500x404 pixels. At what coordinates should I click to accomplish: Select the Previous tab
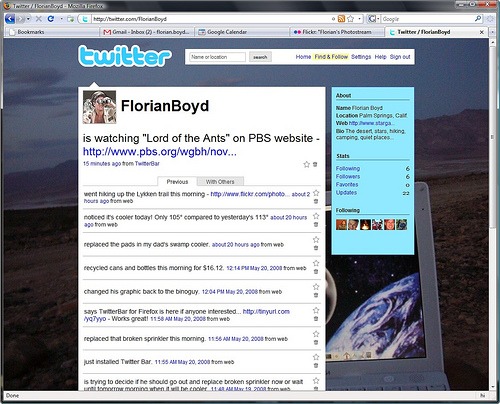coord(177,182)
